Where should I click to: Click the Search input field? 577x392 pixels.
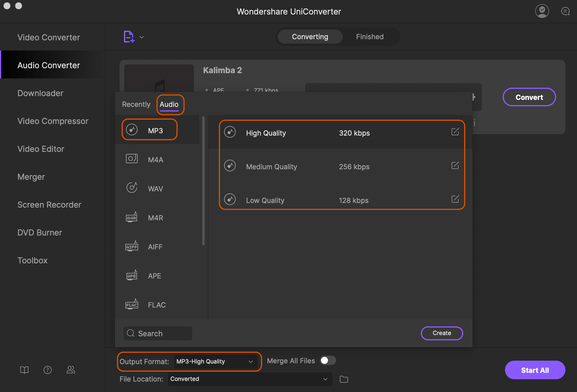158,333
